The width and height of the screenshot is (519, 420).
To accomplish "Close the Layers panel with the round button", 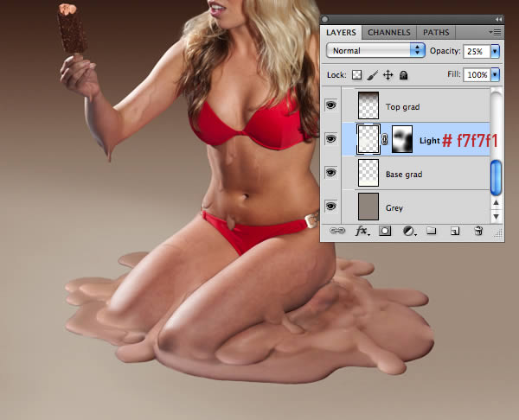I will click(x=325, y=19).
